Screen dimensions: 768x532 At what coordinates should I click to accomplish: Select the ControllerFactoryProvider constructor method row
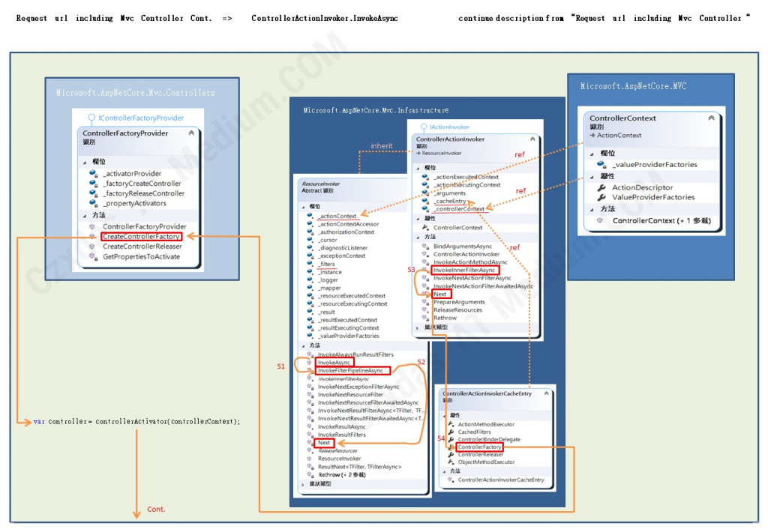coord(145,226)
